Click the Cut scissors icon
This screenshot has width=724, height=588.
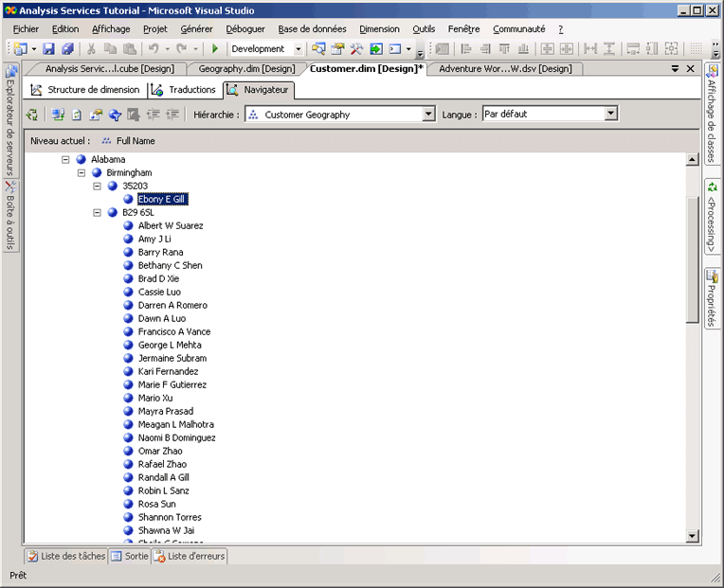tap(91, 49)
